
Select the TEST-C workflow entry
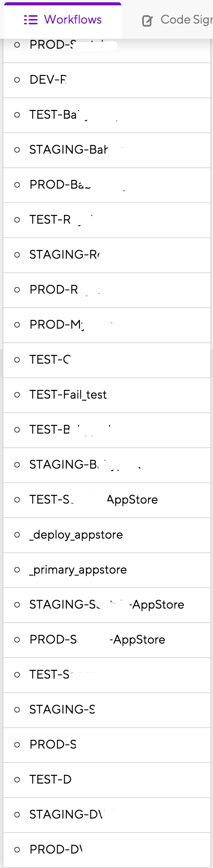coord(107,360)
